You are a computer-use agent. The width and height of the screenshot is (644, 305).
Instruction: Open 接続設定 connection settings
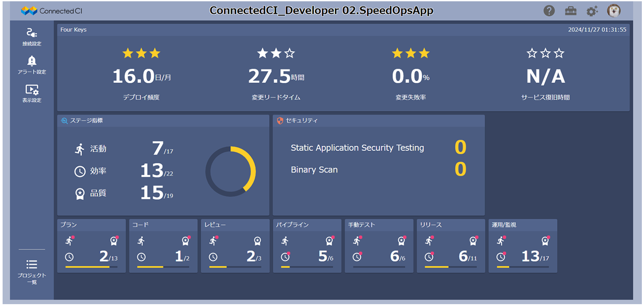pyautogui.click(x=32, y=37)
